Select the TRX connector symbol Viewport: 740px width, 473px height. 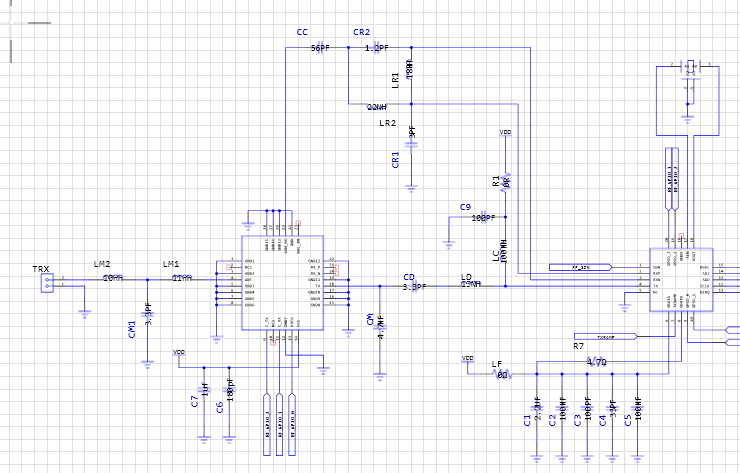[47, 283]
